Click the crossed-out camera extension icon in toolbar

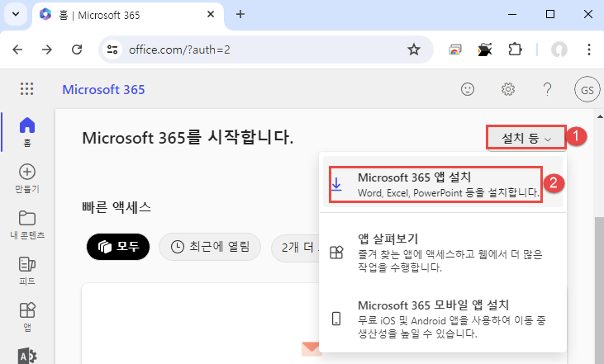[x=485, y=50]
